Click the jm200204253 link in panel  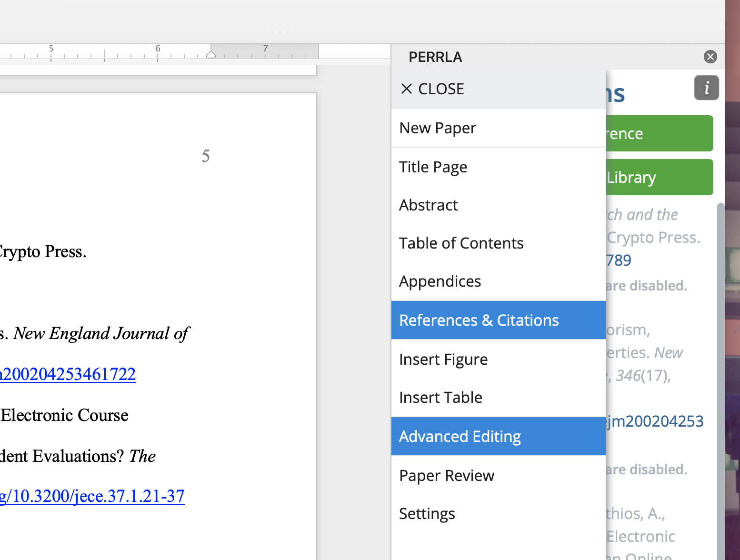[x=655, y=421]
